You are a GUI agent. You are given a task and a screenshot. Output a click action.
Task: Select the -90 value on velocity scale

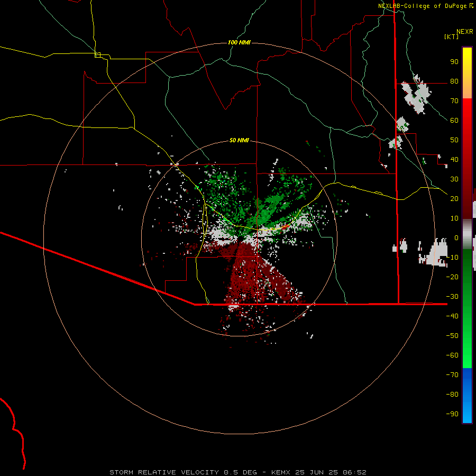[x=452, y=414]
